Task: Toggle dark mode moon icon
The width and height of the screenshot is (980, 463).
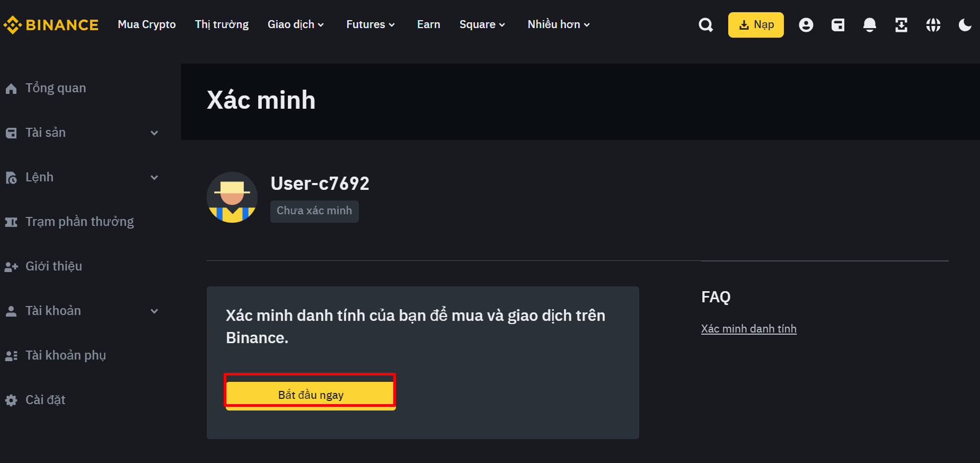Action: (965, 25)
